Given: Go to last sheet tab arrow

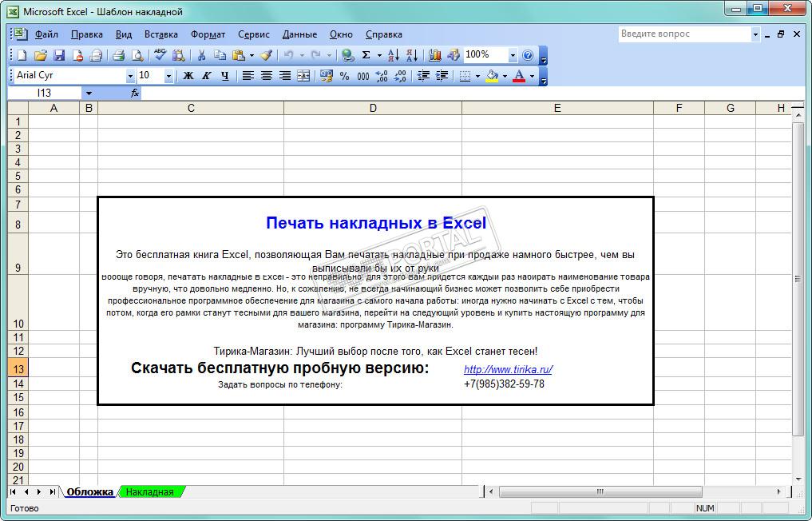Looking at the screenshot, I should [52, 492].
